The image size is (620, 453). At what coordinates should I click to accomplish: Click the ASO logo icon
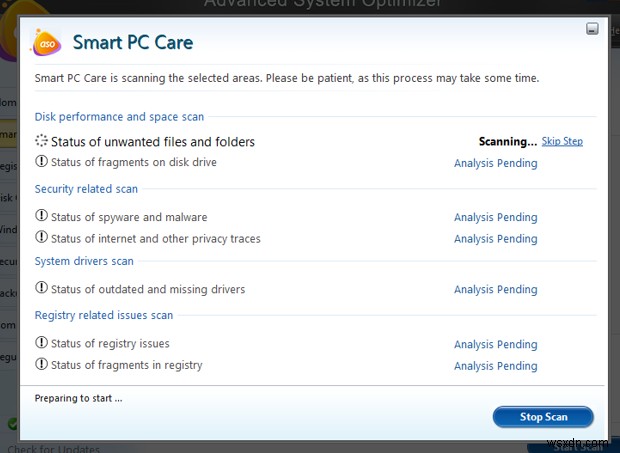pos(48,44)
